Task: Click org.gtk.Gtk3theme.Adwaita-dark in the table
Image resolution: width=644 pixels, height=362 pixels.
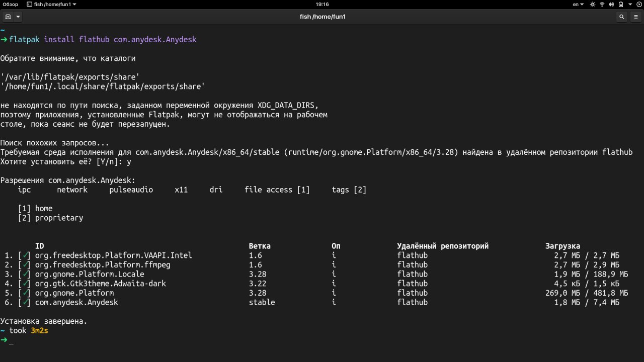Action: (101, 284)
